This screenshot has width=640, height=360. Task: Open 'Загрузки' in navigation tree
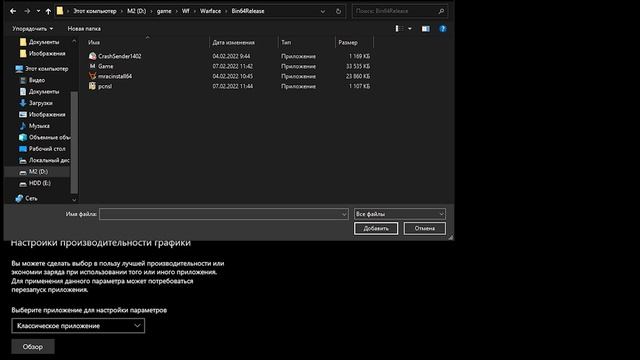[40, 103]
